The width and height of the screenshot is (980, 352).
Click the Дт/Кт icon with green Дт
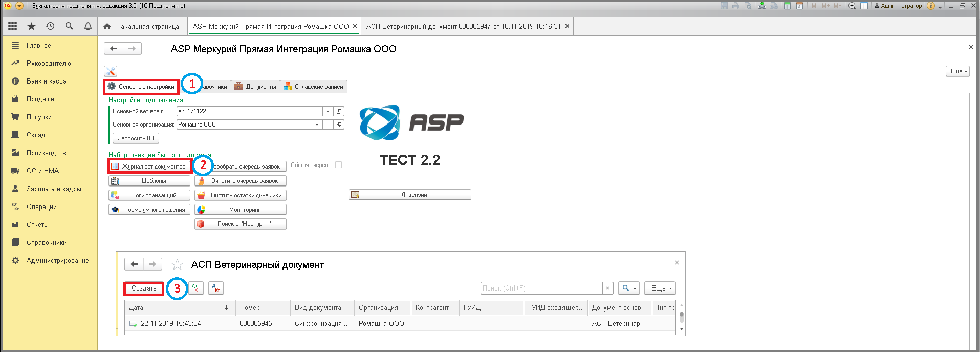coord(196,288)
